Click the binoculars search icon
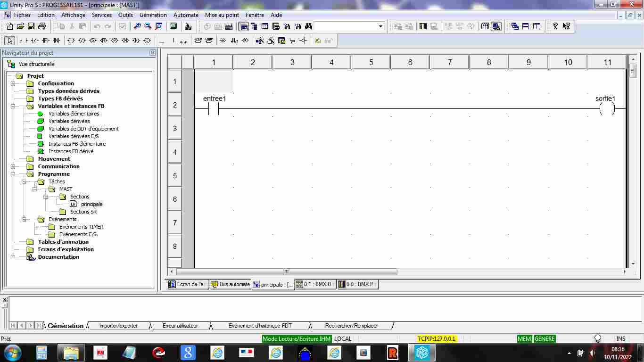This screenshot has height=362, width=644. (308, 26)
